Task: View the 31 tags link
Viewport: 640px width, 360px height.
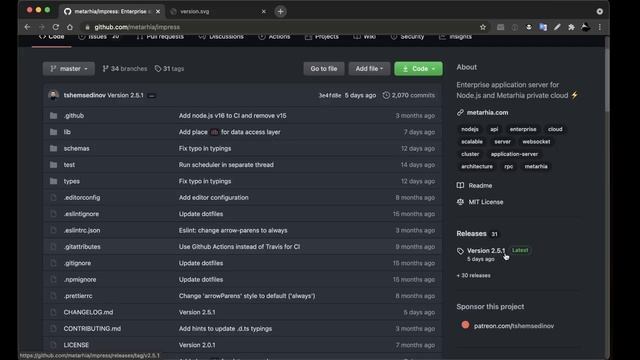Action: [169, 69]
